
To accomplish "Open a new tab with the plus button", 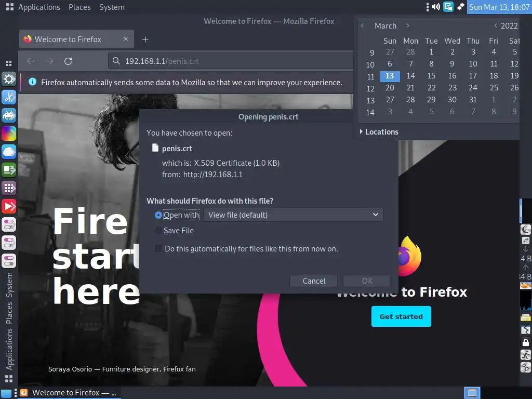I will pyautogui.click(x=145, y=39).
